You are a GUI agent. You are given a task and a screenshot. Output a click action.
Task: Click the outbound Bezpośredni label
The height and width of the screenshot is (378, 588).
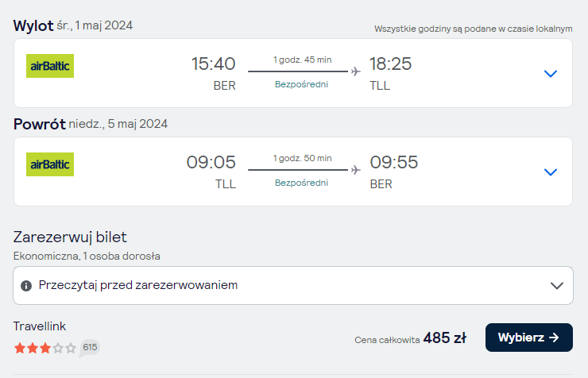[x=301, y=84]
